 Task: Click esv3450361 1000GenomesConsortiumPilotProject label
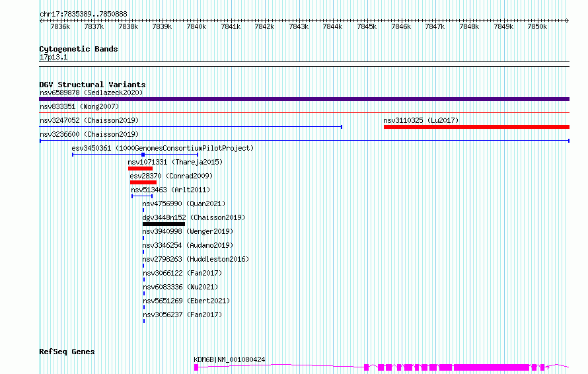[163, 148]
